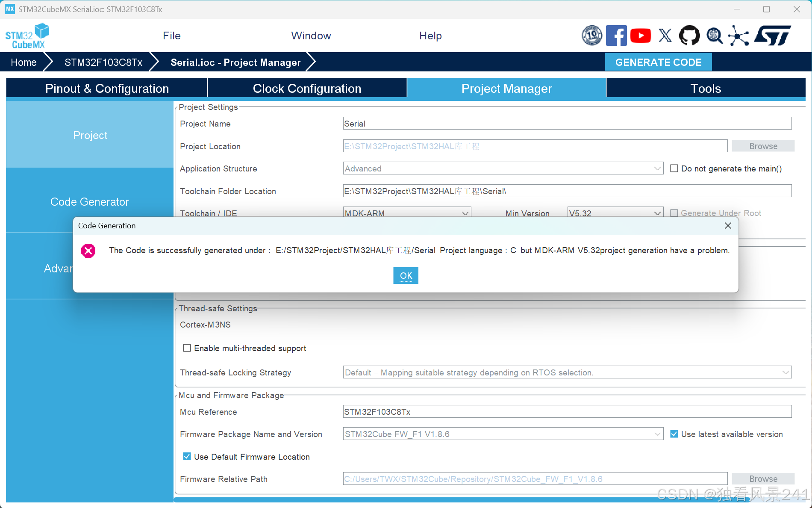812x508 pixels.
Task: Toggle Do not generate the main() checkbox
Action: [674, 168]
